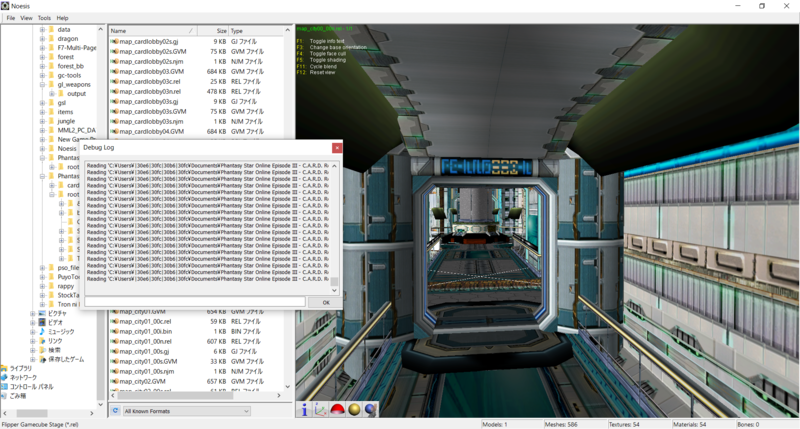Click the red dome icon in viewport toolbar
The image size is (800, 429).
click(337, 409)
